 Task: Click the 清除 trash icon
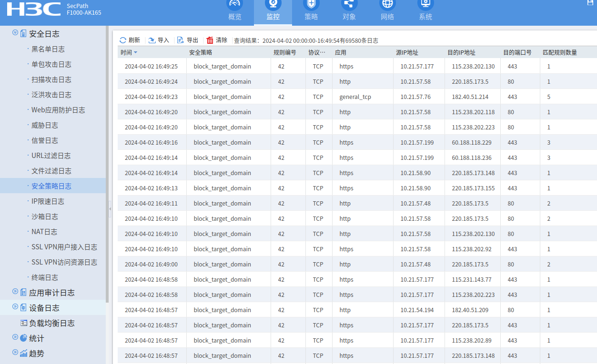[x=210, y=40]
